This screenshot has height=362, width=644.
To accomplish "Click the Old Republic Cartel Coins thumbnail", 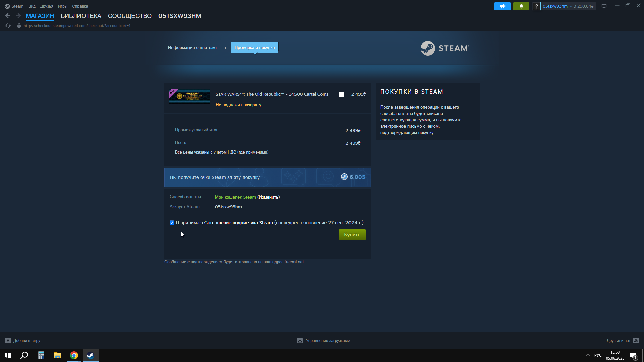I will click(x=190, y=97).
